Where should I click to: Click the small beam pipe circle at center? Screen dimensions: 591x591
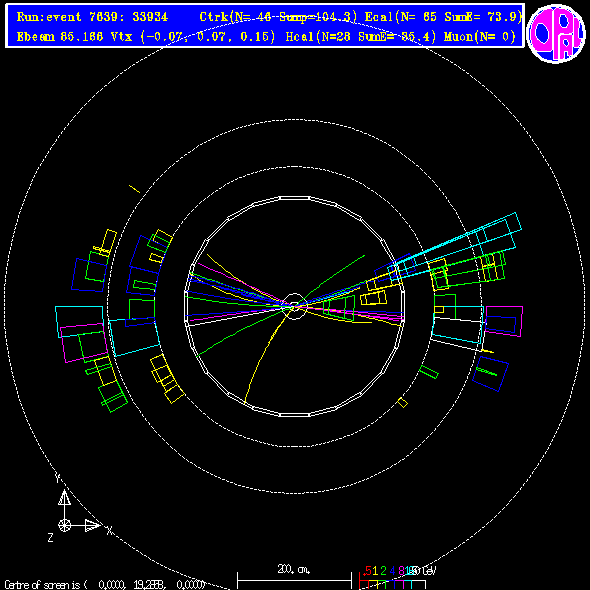(294, 306)
